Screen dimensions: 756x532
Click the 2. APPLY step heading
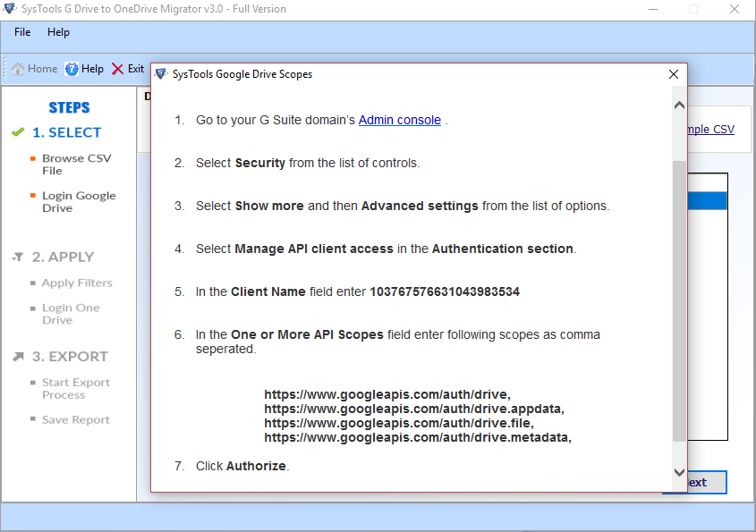pos(63,257)
